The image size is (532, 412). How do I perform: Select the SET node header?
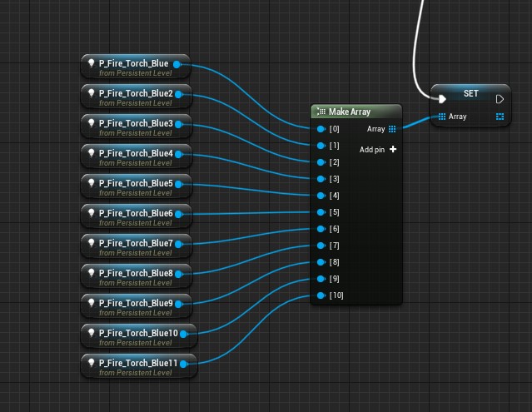[470, 94]
